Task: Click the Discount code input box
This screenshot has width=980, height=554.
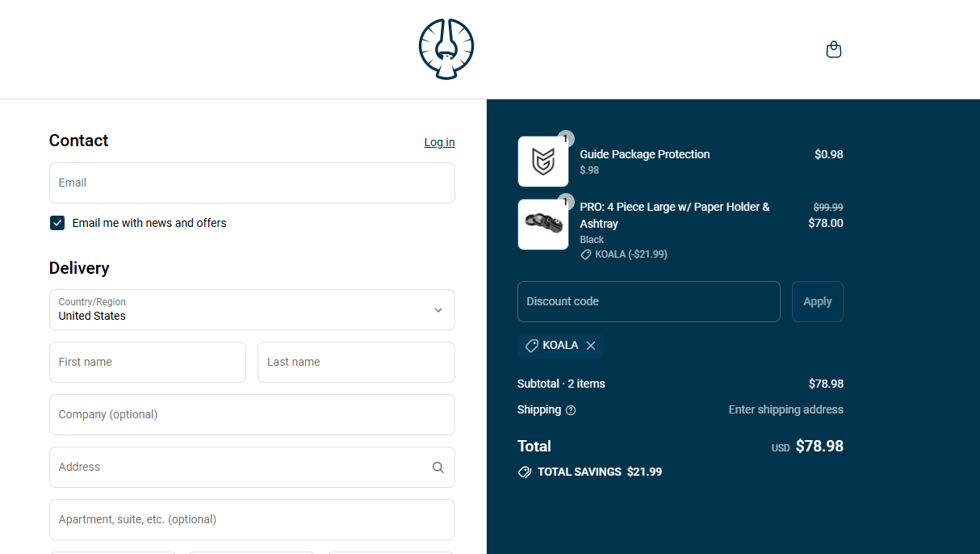Action: [648, 301]
